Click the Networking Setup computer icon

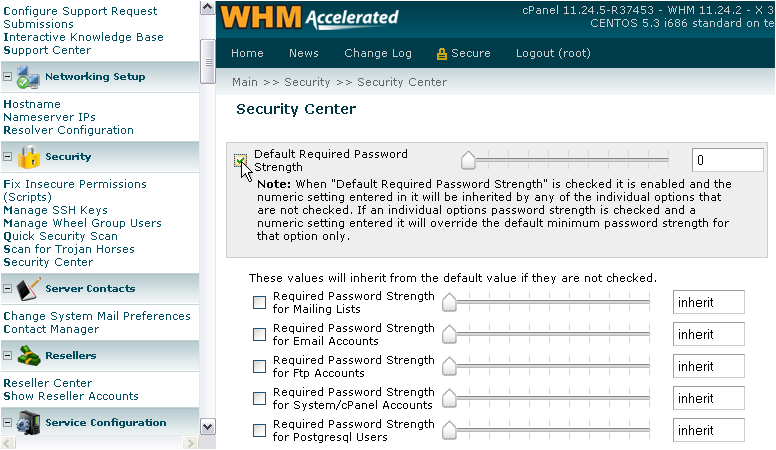click(28, 77)
